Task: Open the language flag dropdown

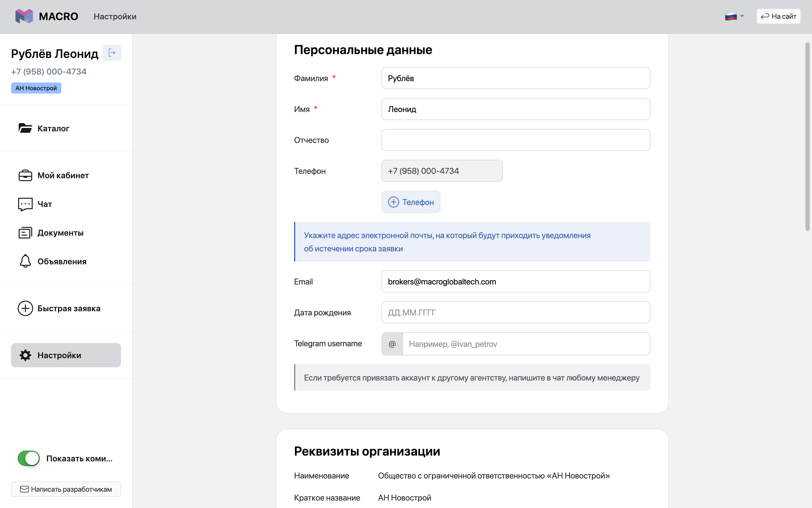Action: (734, 16)
